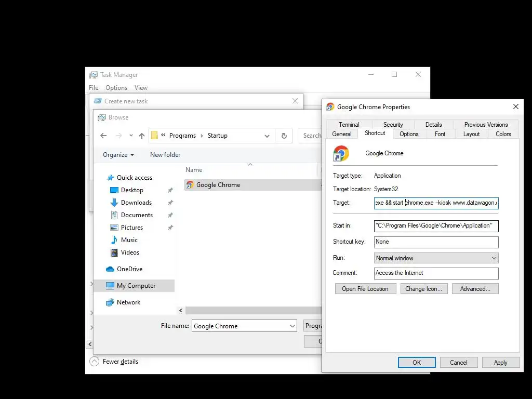The height and width of the screenshot is (399, 532).
Task: Switch to the General tab
Action: pyautogui.click(x=342, y=134)
